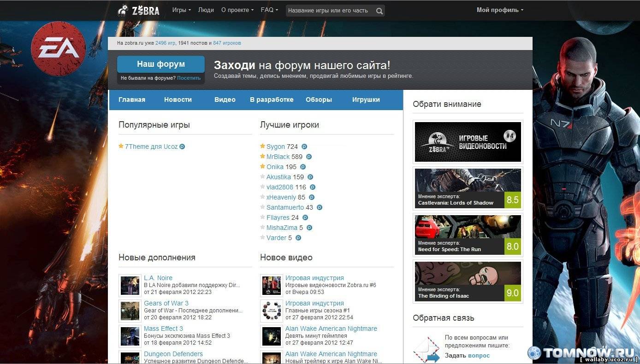The width and height of the screenshot is (640, 364).
Task: Click the gold star beside 7Theme для Ucoz
Action: tap(121, 146)
